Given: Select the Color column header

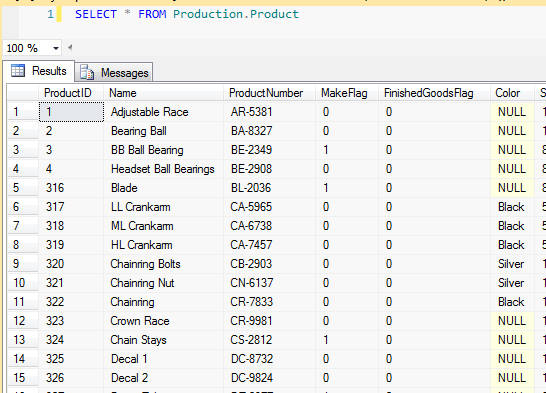Looking at the screenshot, I should [x=512, y=93].
